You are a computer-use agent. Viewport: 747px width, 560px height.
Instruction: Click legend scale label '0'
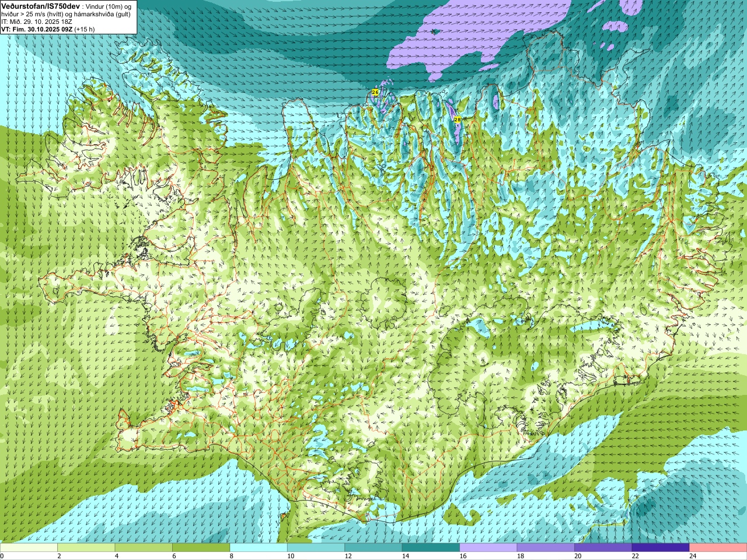2,556
